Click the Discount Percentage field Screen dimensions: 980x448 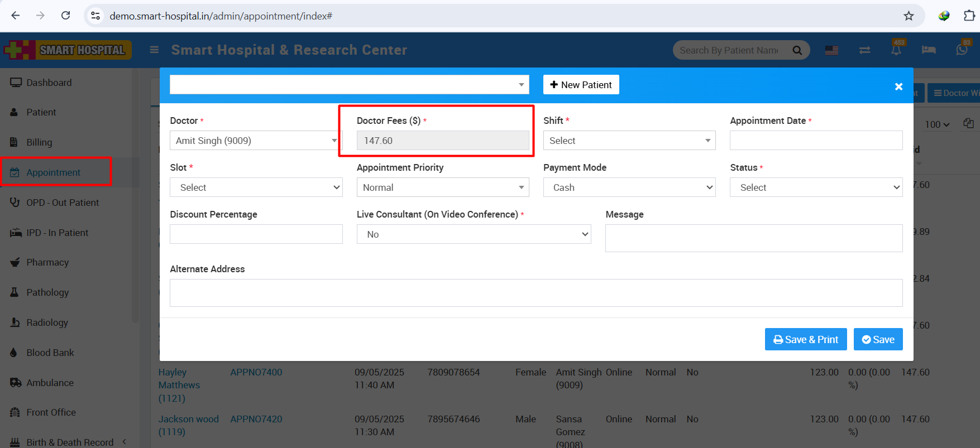tap(256, 234)
